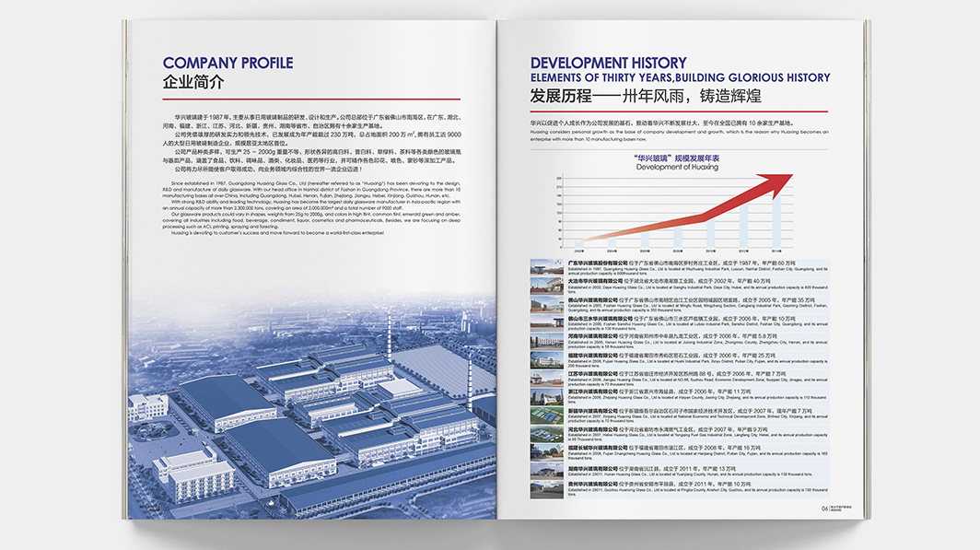Click company name "佛山市三水华兴玻璃有限公司"
The width and height of the screenshot is (980, 550).
click(600, 319)
